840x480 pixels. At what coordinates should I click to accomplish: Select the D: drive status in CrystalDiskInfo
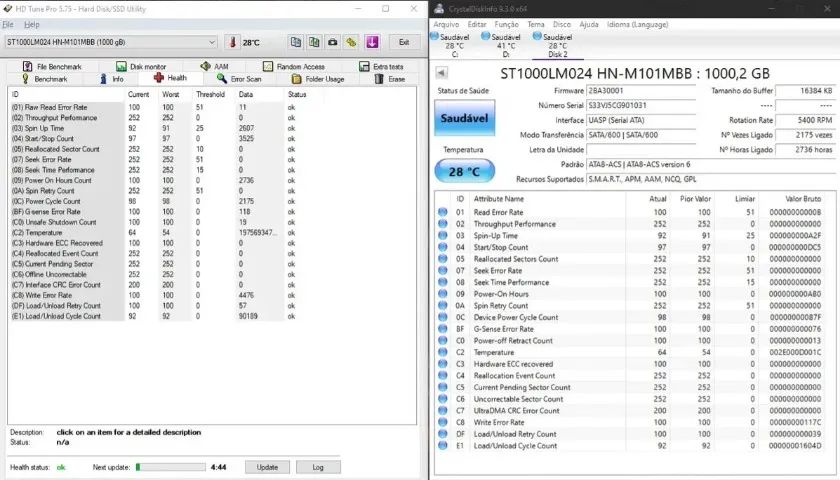pos(502,45)
